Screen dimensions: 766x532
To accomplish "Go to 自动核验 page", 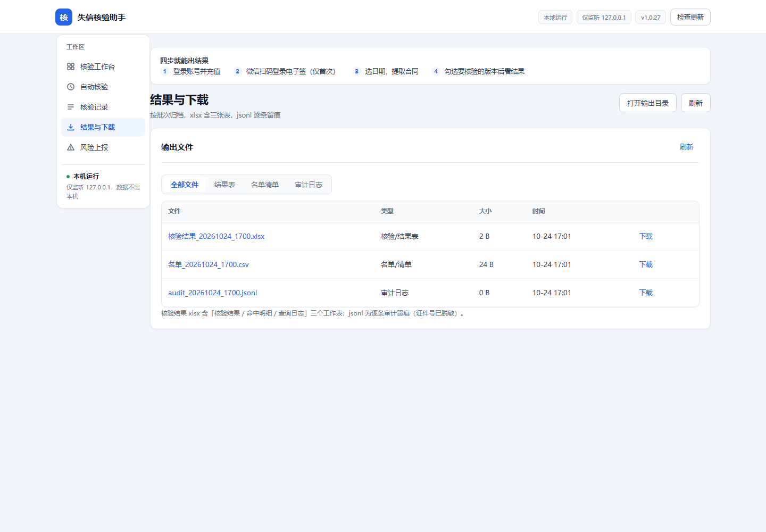I will pos(103,87).
